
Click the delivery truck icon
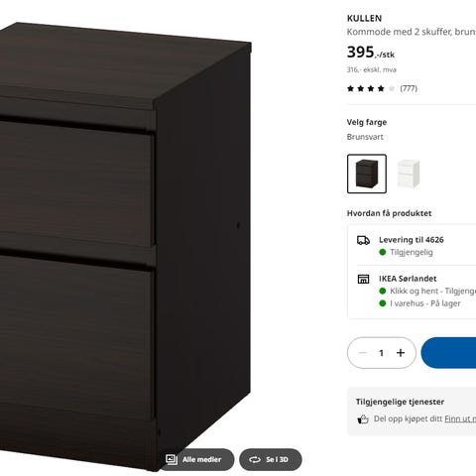click(363, 240)
